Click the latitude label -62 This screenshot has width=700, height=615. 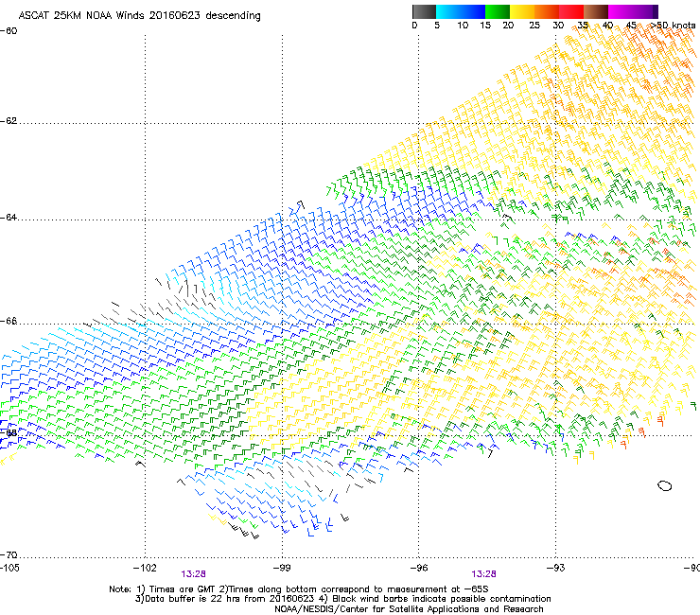pos(9,121)
